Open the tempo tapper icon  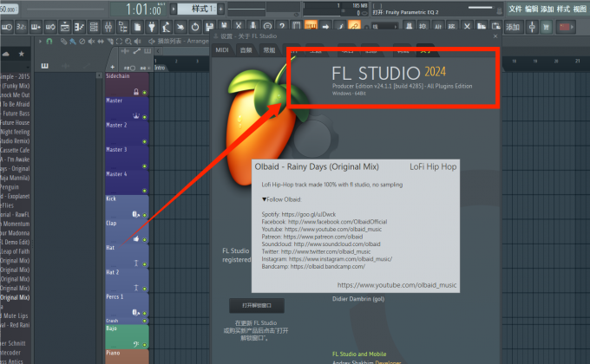click(166, 27)
